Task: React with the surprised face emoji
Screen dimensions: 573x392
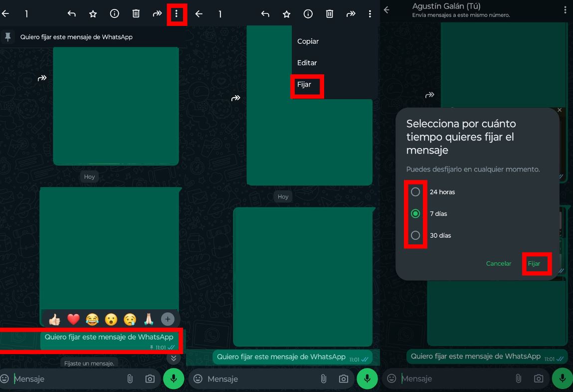Action: coord(111,319)
